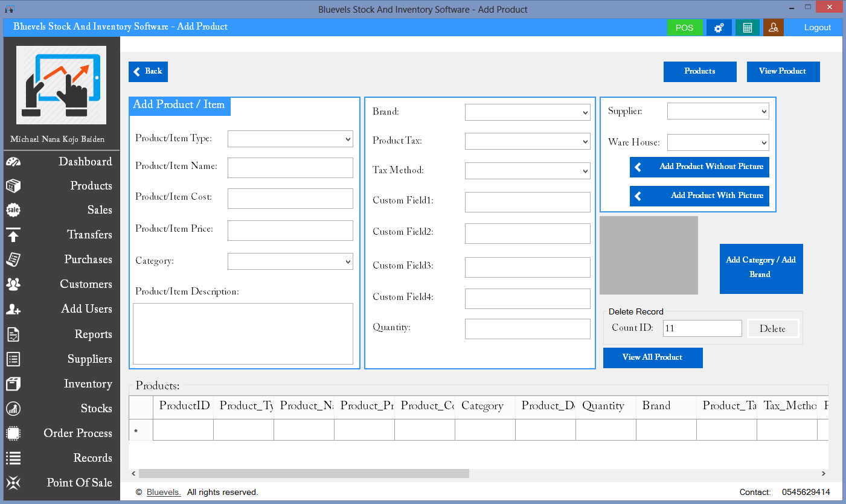This screenshot has width=846, height=504.
Task: Click the Customers group icon in sidebar
Action: tap(13, 284)
